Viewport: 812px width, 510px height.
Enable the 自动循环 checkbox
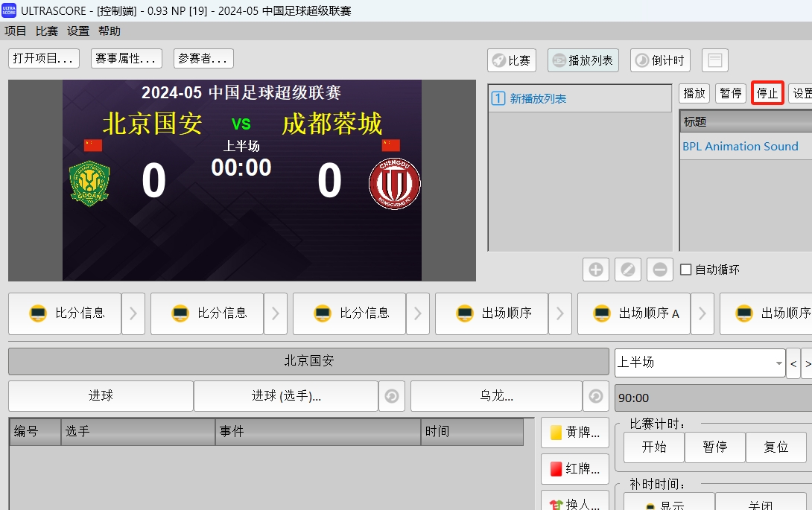686,270
